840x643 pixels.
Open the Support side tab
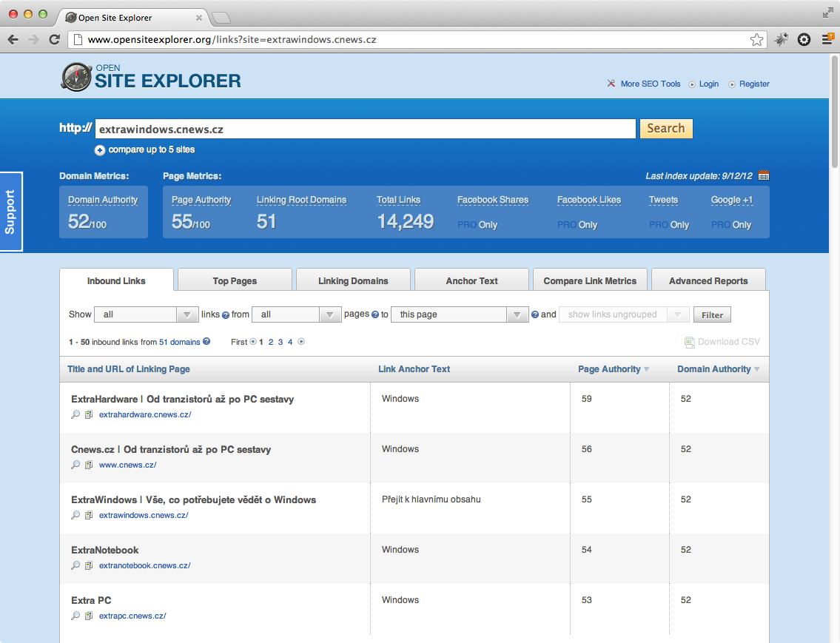[11, 212]
